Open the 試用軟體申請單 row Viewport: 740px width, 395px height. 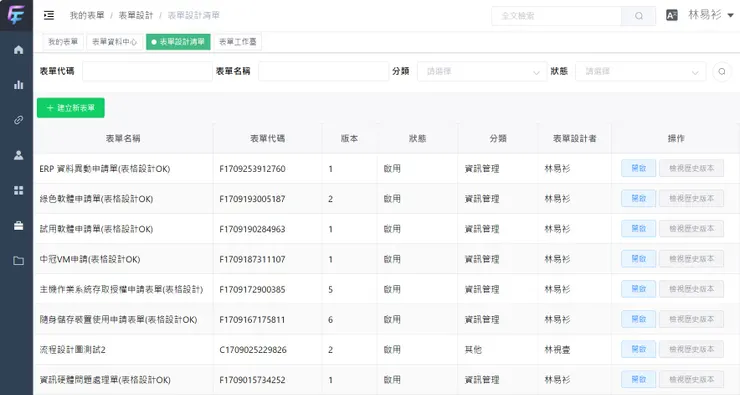(638, 229)
